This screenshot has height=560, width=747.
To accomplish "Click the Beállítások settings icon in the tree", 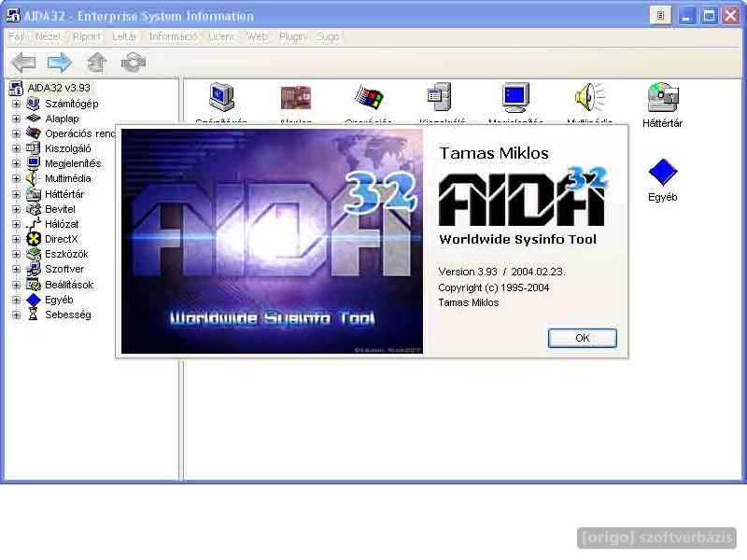I will point(33,285).
